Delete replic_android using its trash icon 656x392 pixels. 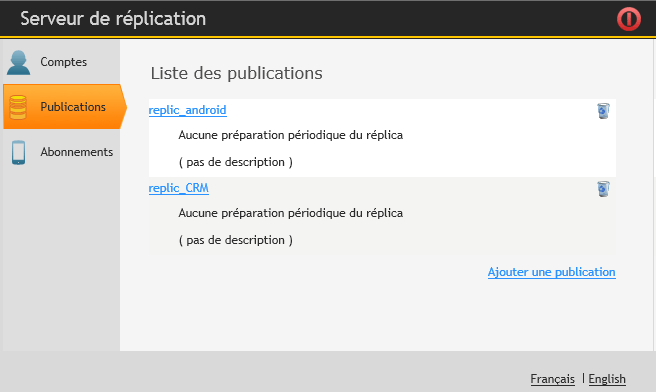click(603, 111)
